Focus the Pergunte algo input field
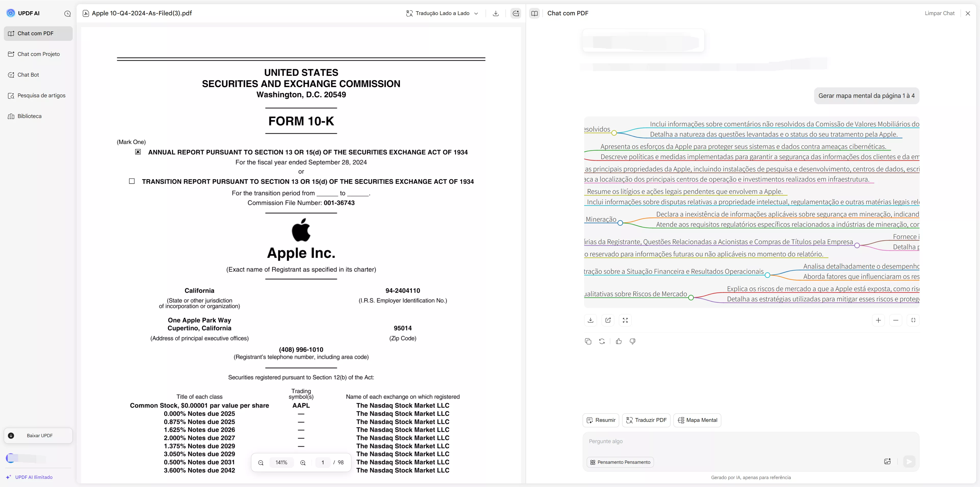 click(x=751, y=441)
